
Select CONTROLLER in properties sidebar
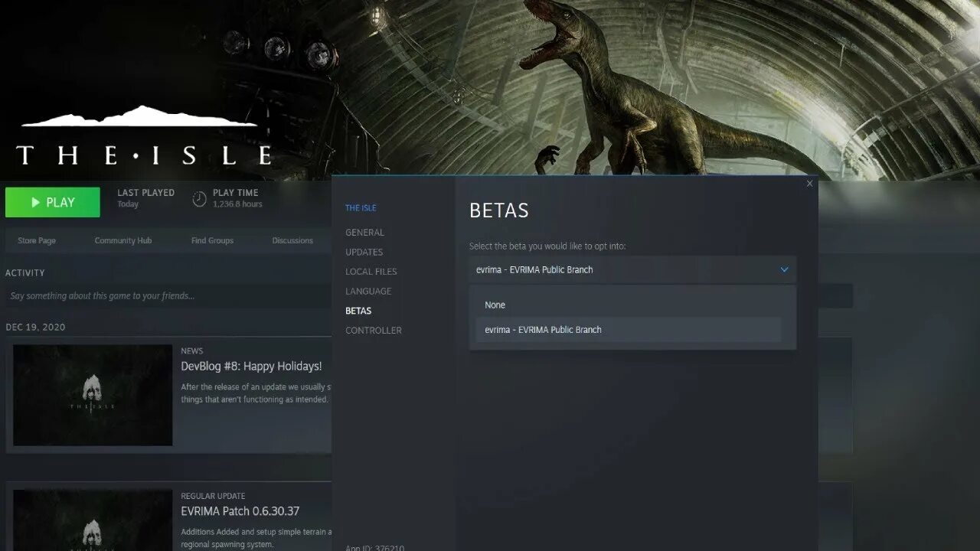[374, 331]
